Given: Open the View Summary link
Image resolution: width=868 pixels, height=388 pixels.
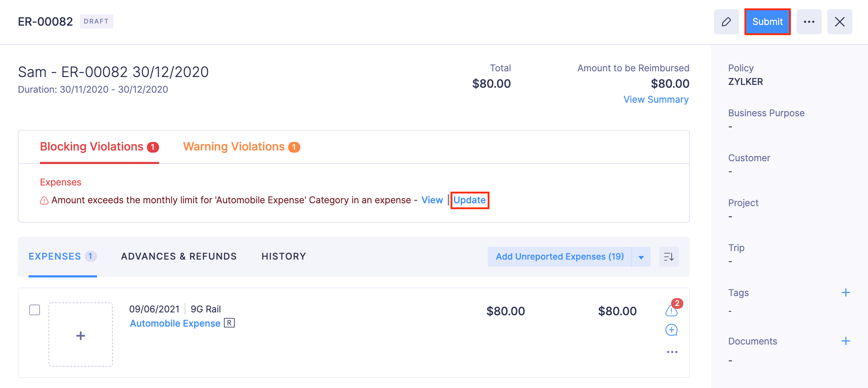Looking at the screenshot, I should pos(656,99).
